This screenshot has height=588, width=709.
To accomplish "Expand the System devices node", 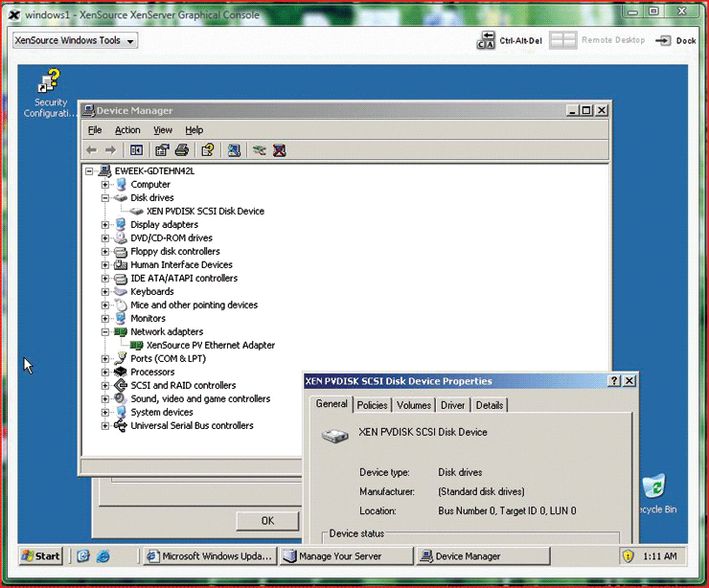I will (104, 412).
